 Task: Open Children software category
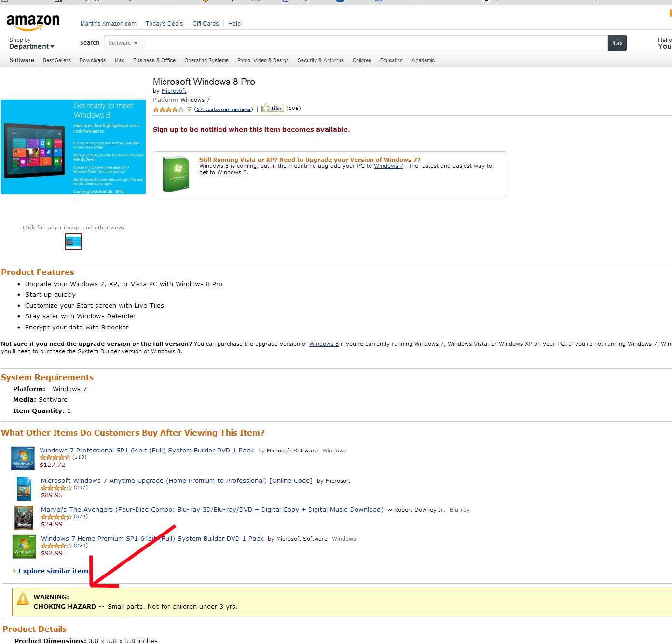pyautogui.click(x=362, y=60)
